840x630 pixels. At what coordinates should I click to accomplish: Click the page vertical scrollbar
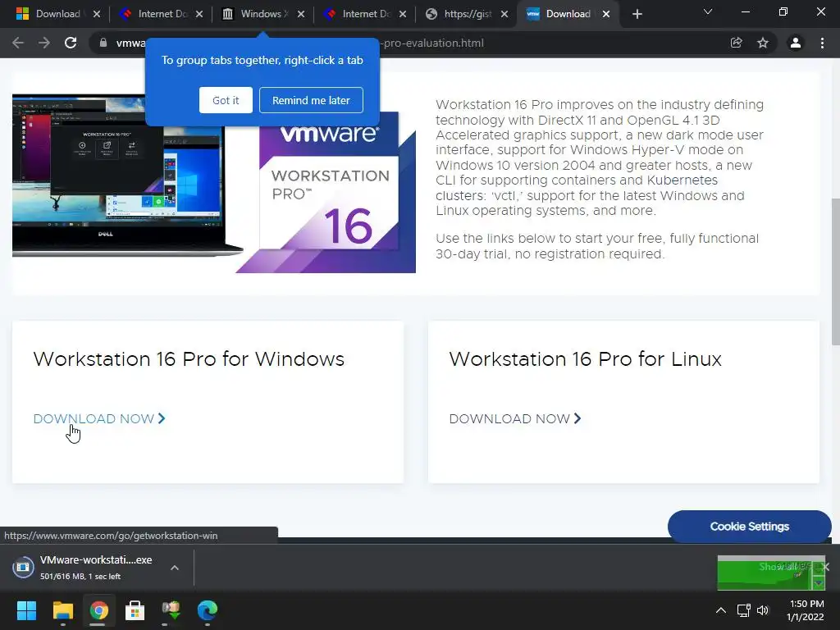(x=835, y=272)
